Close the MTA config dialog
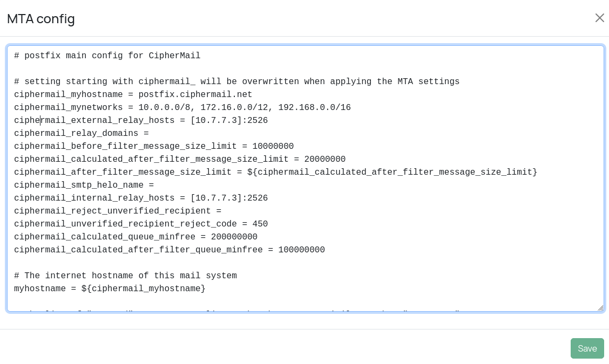Screen dimensions: 609x364 coord(599,18)
